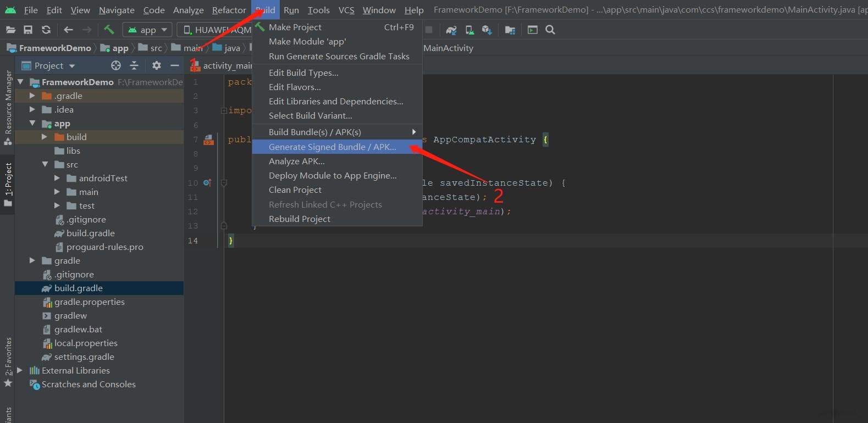
Task: Collapse the app module arrow
Action: [32, 123]
